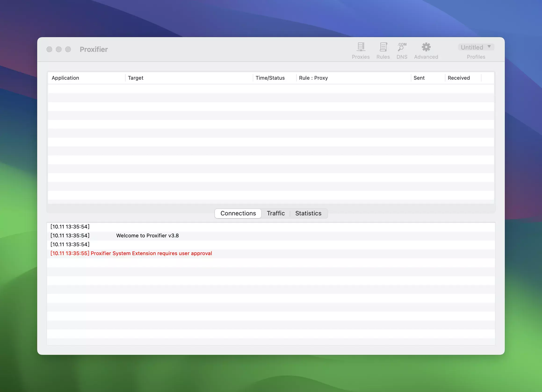Click the profile dropdown arrow

click(x=489, y=46)
